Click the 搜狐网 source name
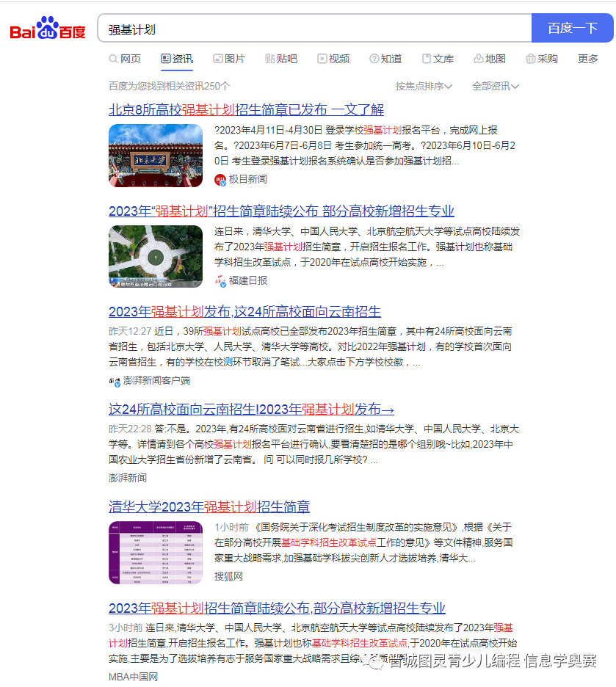 point(228,577)
